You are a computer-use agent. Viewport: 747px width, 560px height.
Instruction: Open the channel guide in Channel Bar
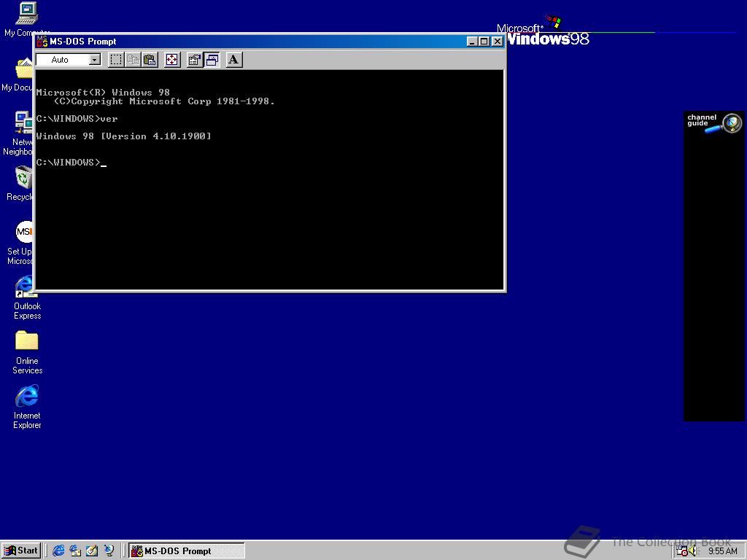click(713, 122)
